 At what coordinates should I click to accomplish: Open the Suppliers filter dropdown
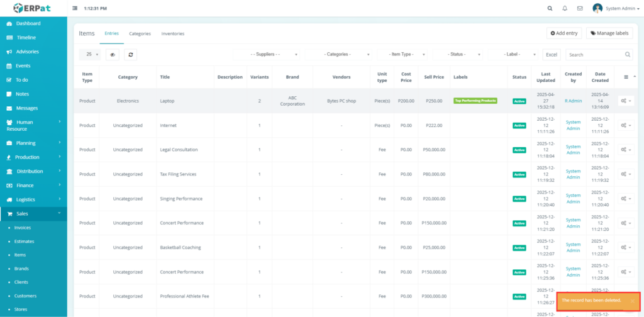(268, 55)
